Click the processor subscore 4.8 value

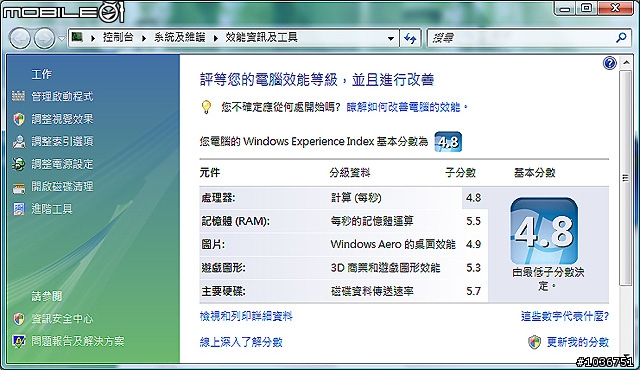[x=473, y=198]
